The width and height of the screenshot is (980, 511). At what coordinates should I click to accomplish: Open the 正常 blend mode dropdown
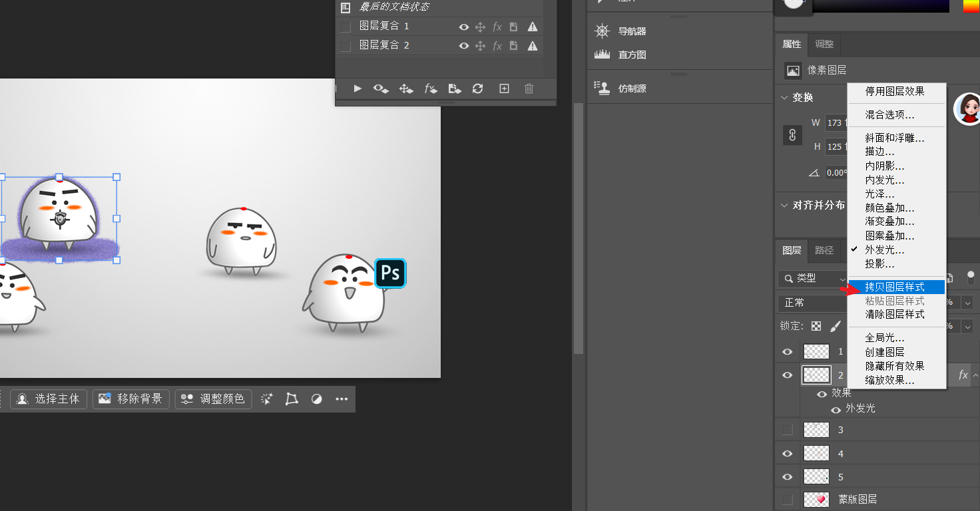pos(812,303)
